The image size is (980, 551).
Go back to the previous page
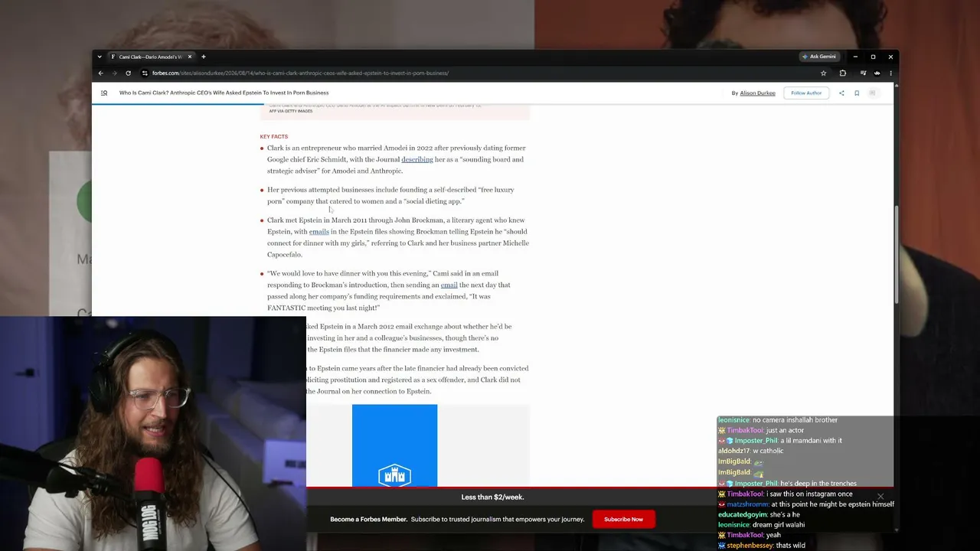coord(100,73)
